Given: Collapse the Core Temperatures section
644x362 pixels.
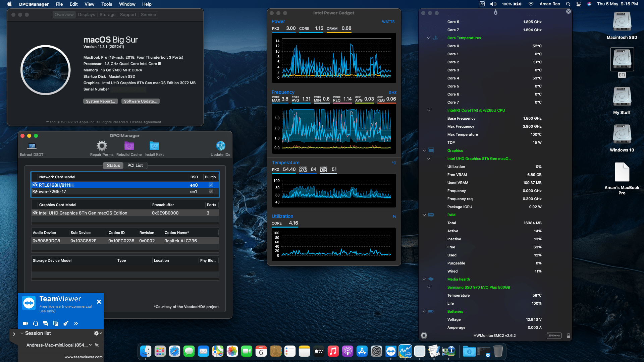Looking at the screenshot, I should [428, 38].
